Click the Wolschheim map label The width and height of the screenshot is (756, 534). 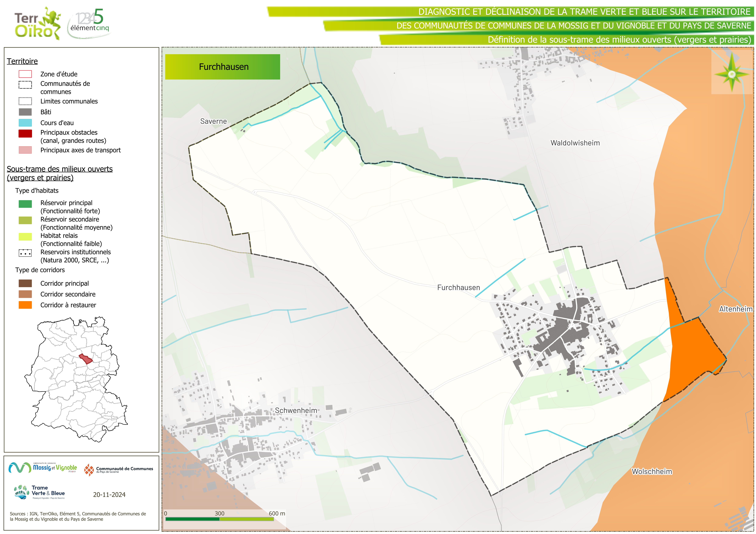(x=652, y=471)
